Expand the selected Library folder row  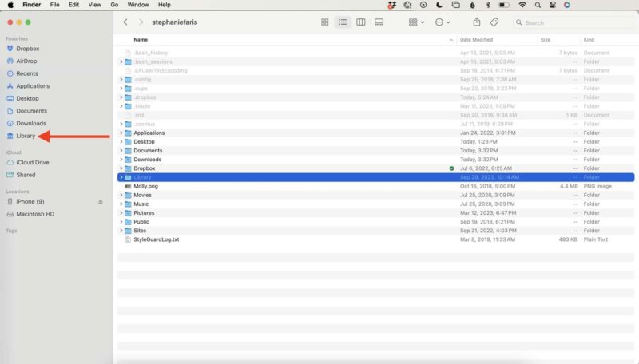point(121,177)
